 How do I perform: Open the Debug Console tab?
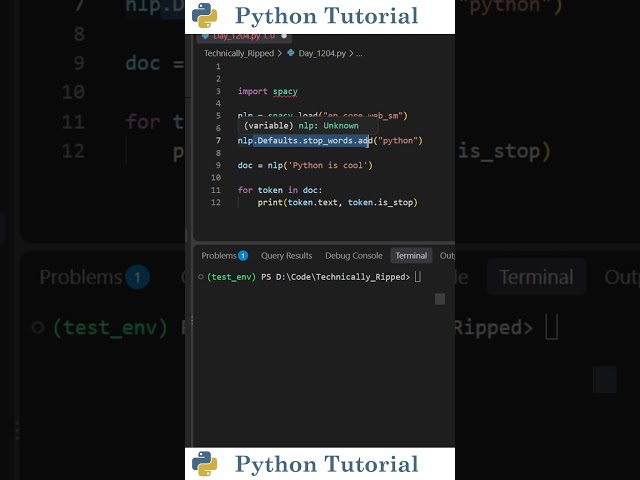tap(353, 256)
